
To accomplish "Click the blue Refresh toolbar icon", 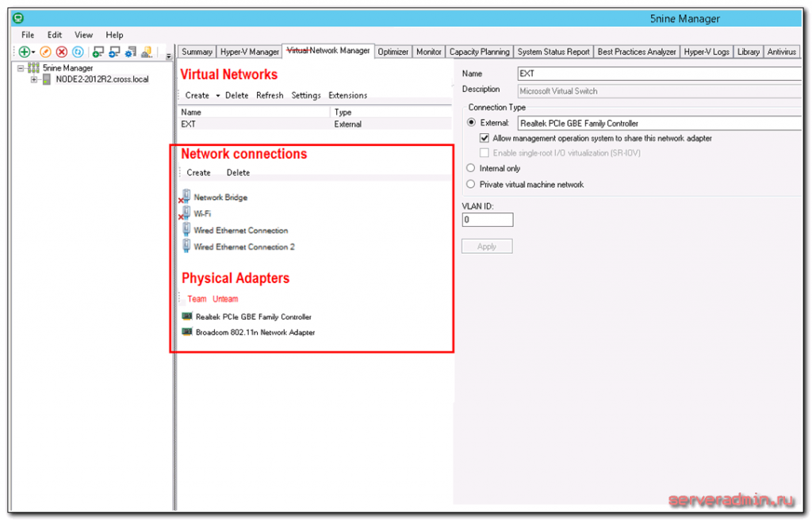I will (76, 51).
